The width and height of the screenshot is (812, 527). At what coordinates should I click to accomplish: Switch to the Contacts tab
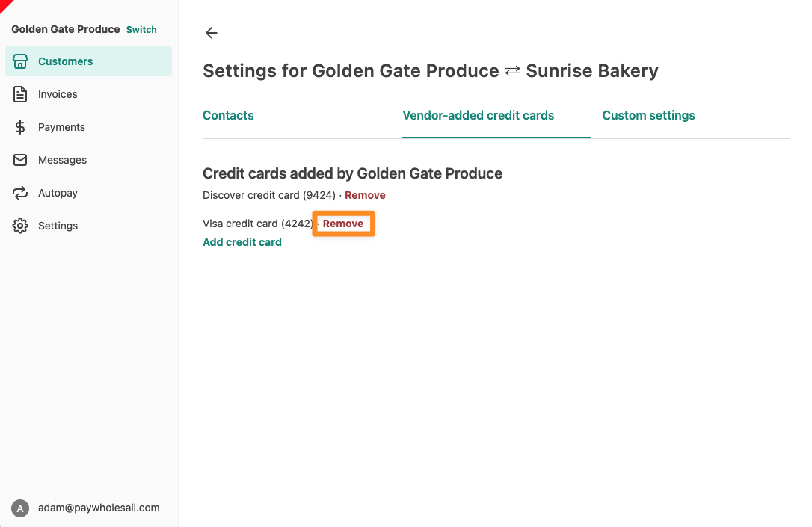[228, 115]
